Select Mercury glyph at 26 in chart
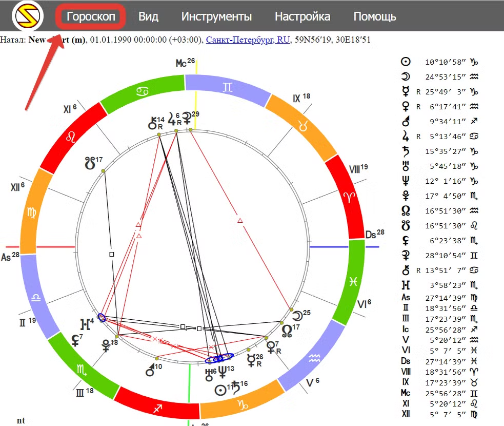504x426 pixels. pos(251,361)
